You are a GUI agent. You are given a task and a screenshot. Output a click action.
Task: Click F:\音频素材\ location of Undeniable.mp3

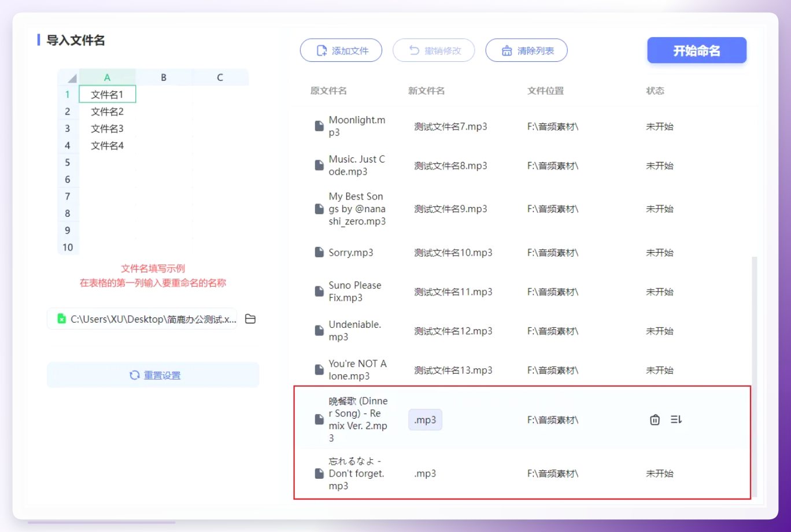(553, 331)
